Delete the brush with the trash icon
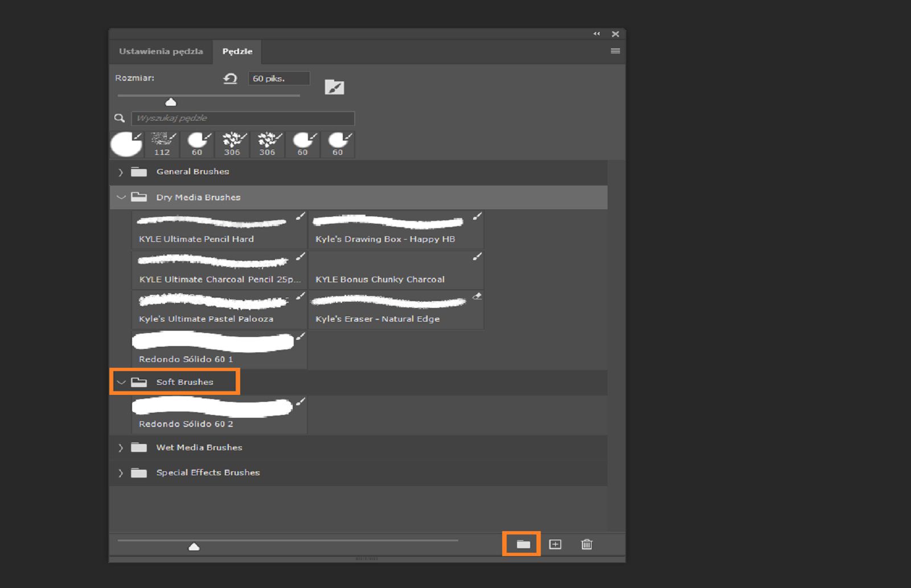 pyautogui.click(x=586, y=544)
